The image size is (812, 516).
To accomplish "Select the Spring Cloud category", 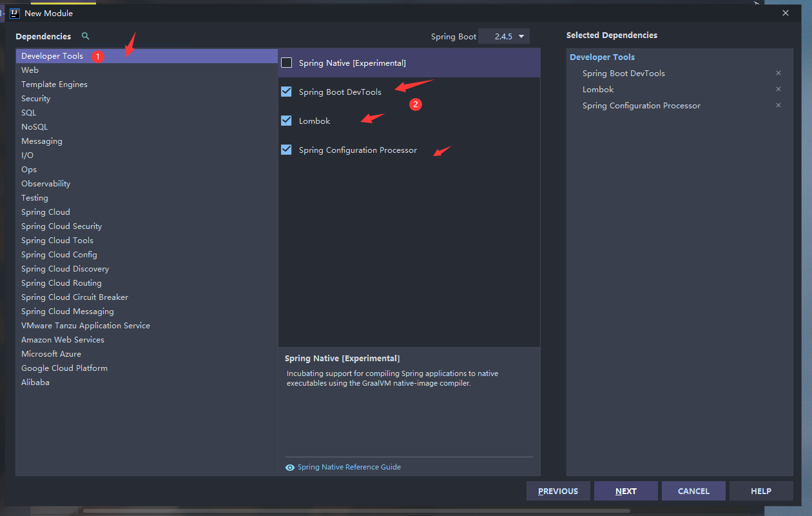I will point(147,212).
